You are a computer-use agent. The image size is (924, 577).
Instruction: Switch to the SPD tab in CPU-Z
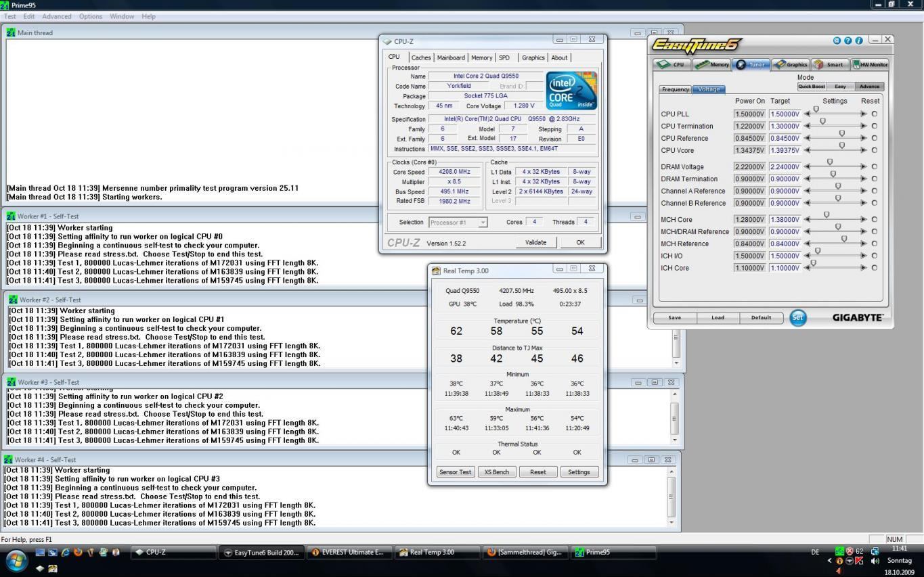pyautogui.click(x=504, y=58)
